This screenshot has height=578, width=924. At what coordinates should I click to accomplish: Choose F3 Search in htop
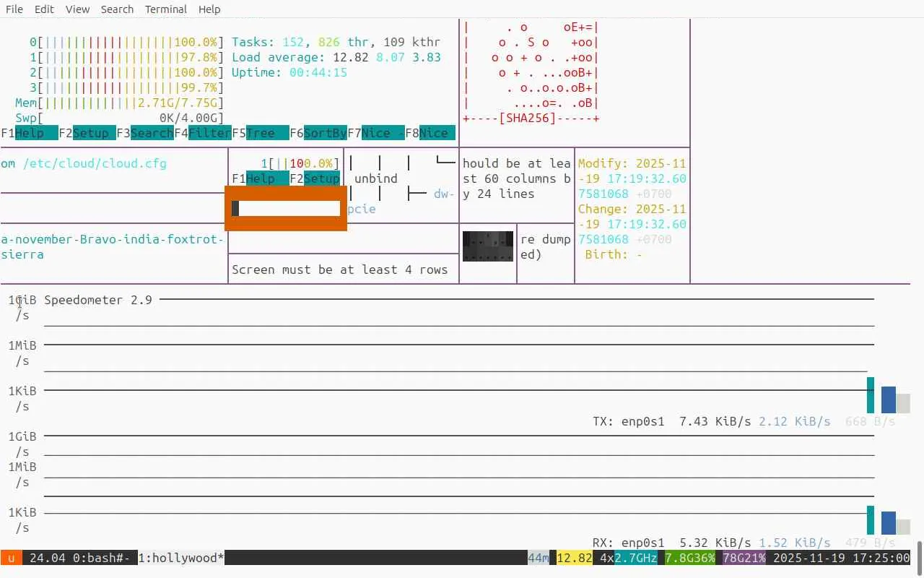pos(145,133)
